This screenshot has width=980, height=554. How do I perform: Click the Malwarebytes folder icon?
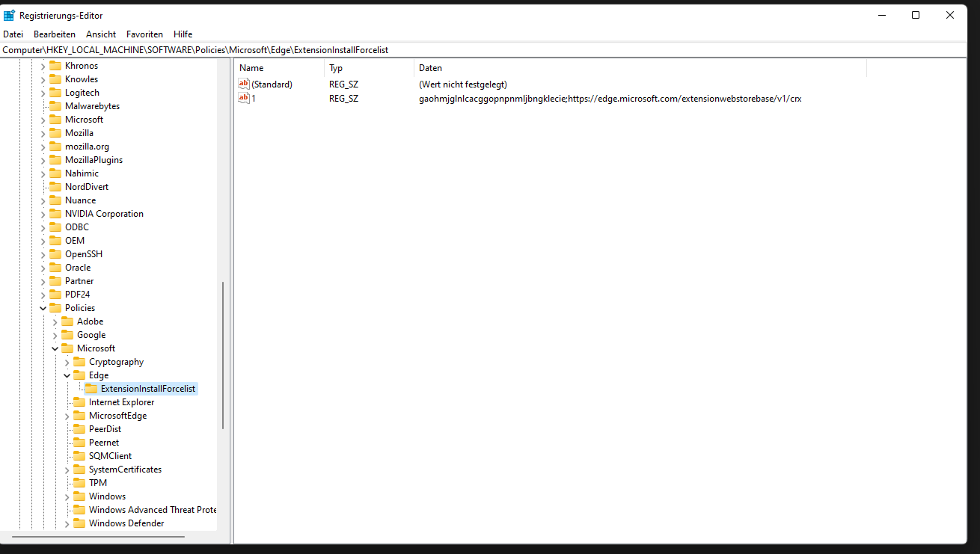pyautogui.click(x=55, y=106)
